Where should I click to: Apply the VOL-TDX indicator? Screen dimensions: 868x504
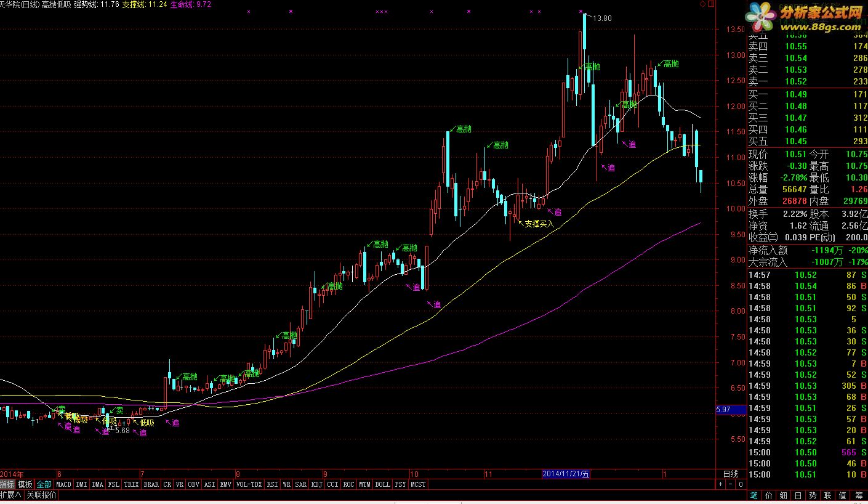(249, 484)
